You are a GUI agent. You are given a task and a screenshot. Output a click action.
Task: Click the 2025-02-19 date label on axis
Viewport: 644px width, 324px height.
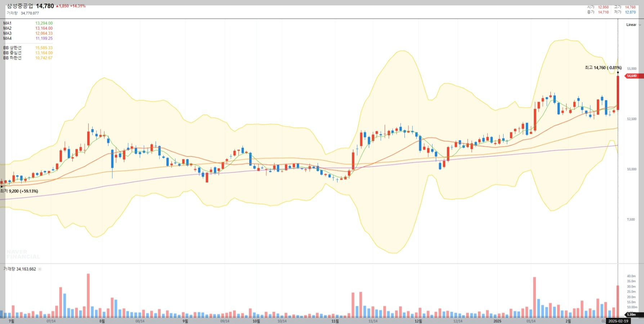pyautogui.click(x=618, y=321)
